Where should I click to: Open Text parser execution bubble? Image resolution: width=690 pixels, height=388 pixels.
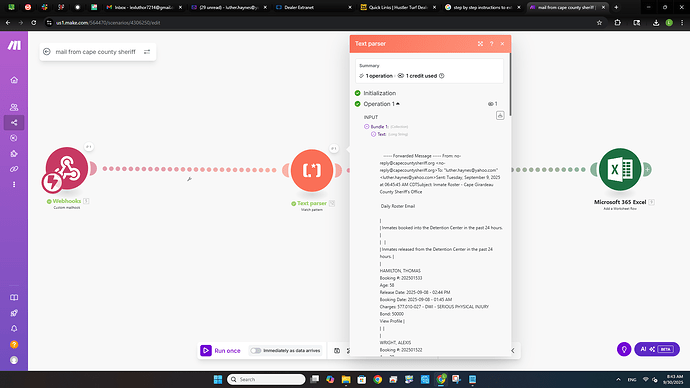[x=334, y=149]
